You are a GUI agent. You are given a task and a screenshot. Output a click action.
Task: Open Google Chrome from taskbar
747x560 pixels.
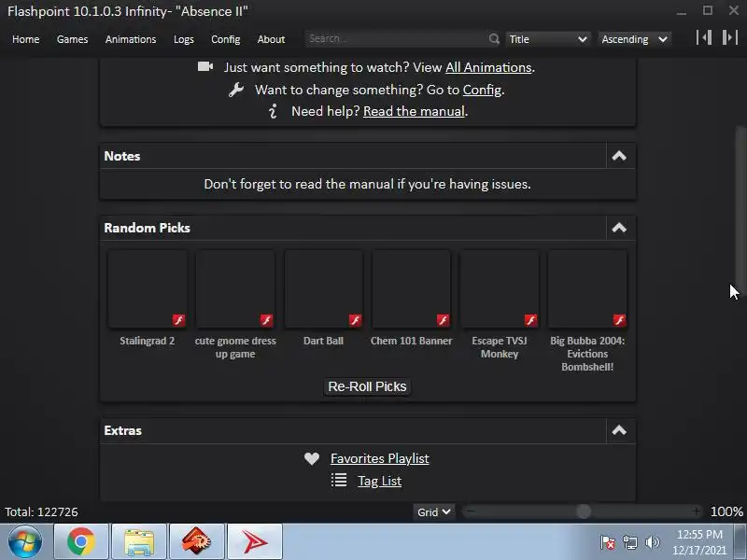81,541
